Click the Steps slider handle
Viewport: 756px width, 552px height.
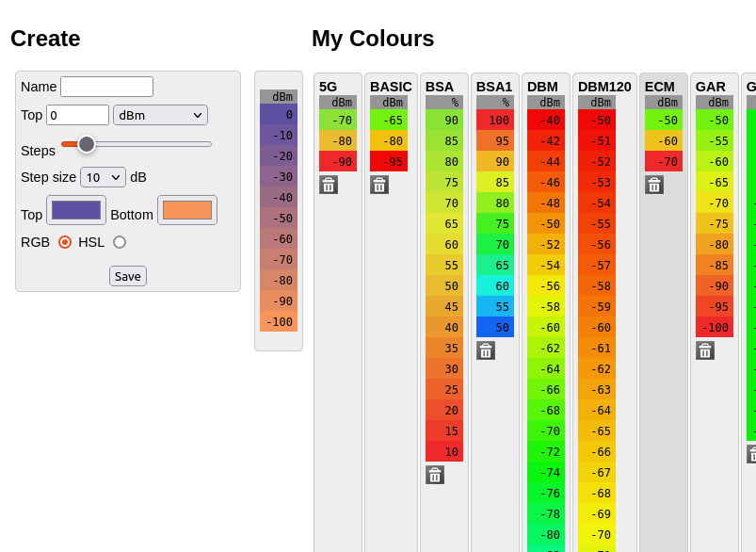87,144
